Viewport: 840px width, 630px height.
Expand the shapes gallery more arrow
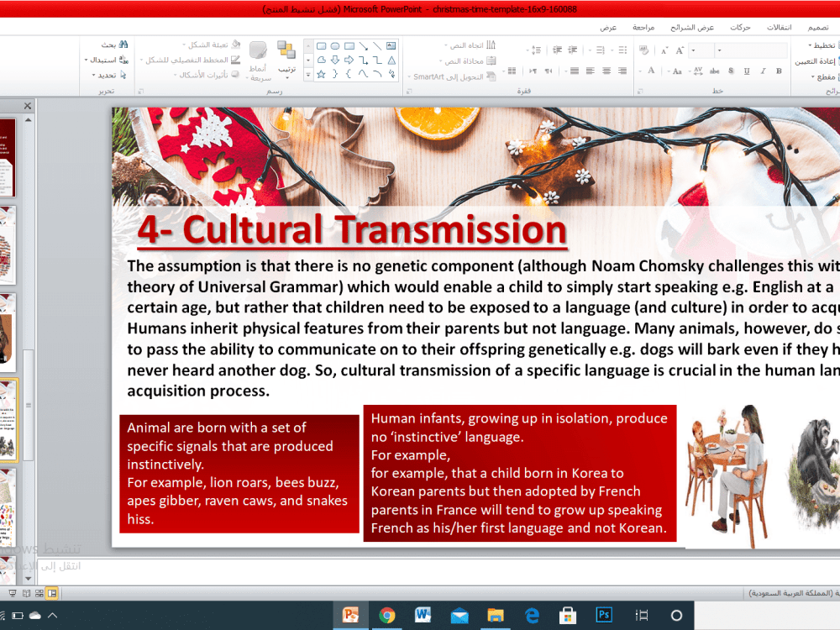click(x=308, y=75)
